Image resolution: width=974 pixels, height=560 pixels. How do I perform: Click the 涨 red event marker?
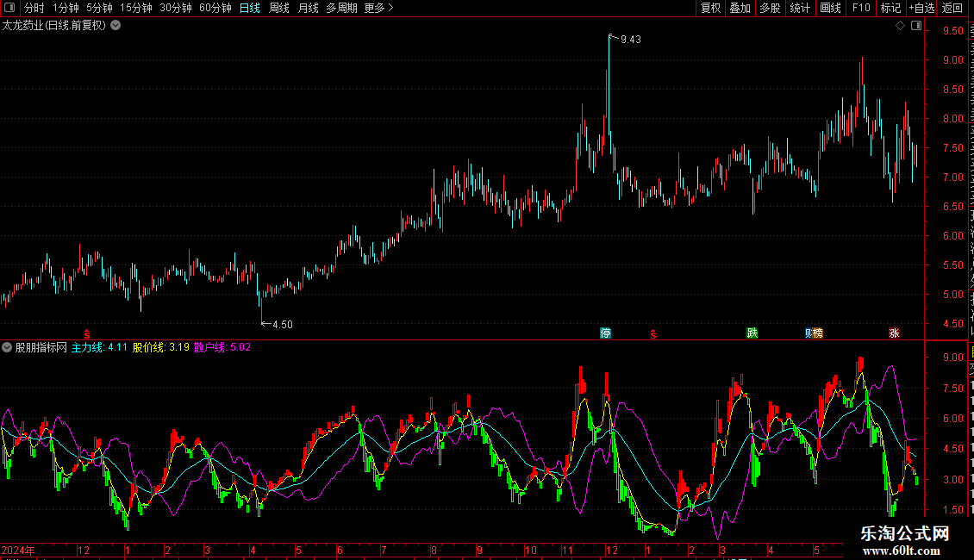pyautogui.click(x=894, y=333)
